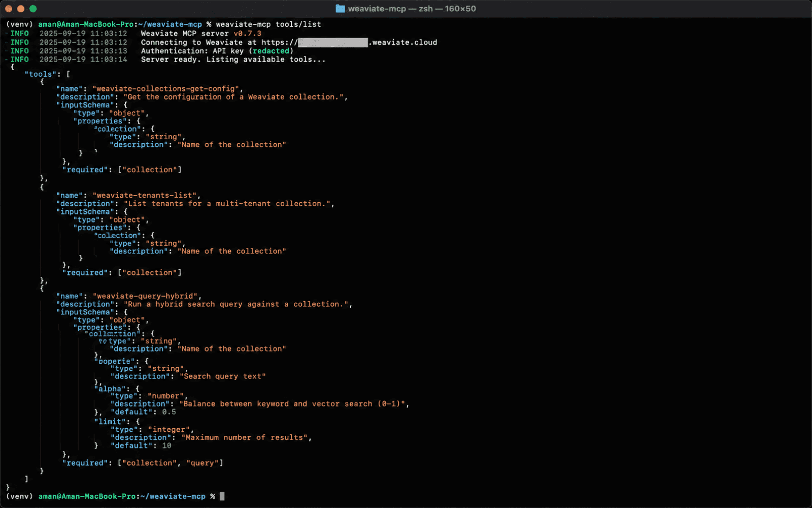Click the redacted hostname block before .weaviate.cloud
This screenshot has width=812, height=508.
[x=333, y=43]
